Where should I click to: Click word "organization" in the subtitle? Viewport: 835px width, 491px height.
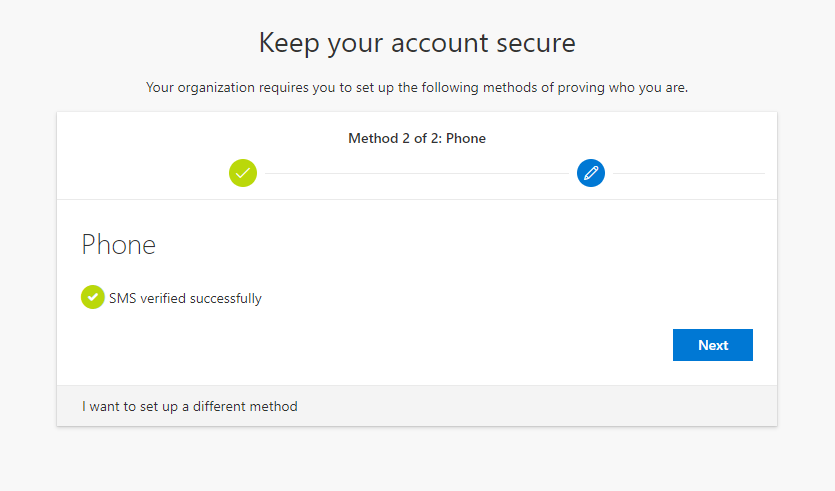216,87
